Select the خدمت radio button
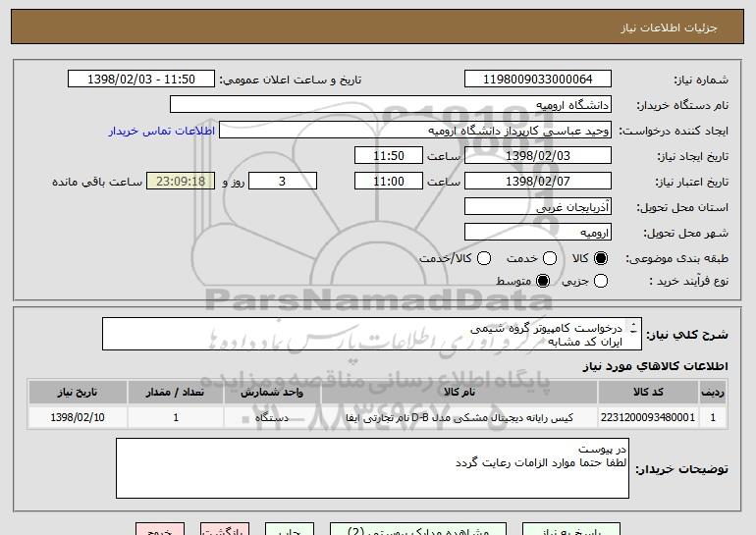 point(550,258)
